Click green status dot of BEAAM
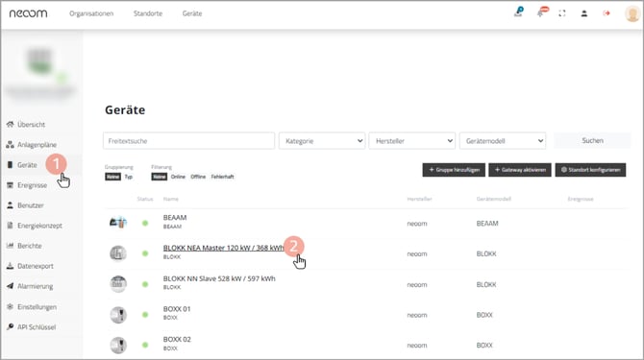The height and width of the screenshot is (360, 644). 145,224
